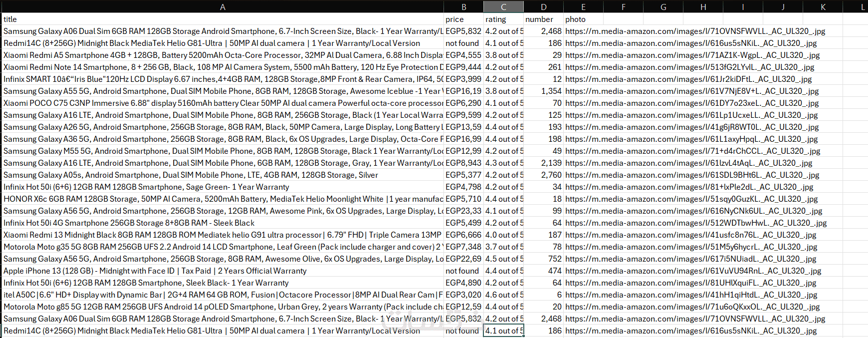The height and width of the screenshot is (338, 868).
Task: Select column G header
Action: point(663,7)
